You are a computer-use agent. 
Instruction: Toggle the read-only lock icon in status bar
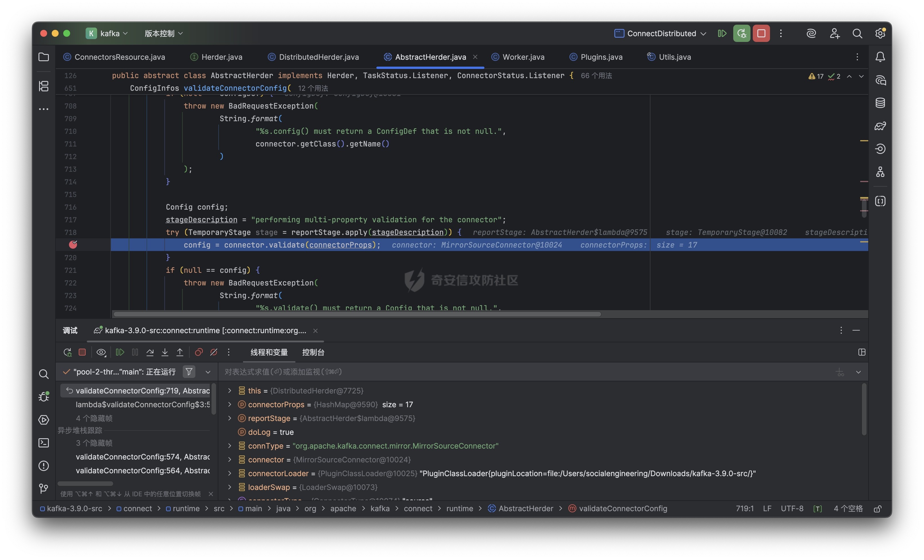(x=877, y=509)
